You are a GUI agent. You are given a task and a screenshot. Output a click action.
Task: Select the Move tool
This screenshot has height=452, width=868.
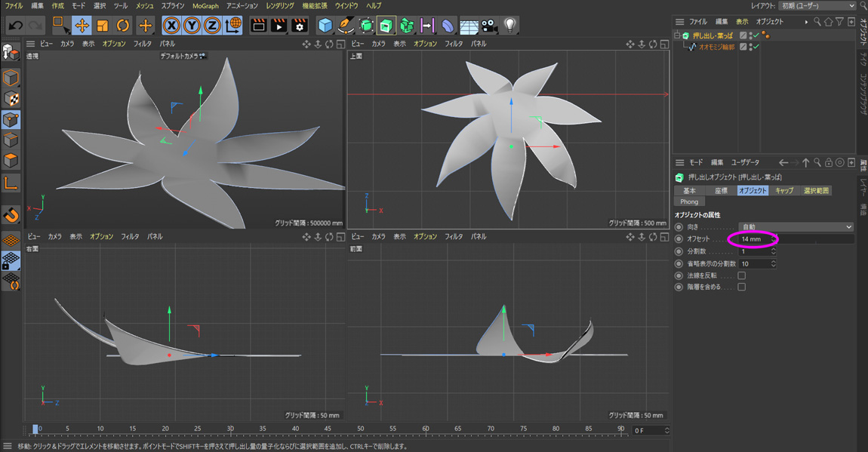(82, 26)
